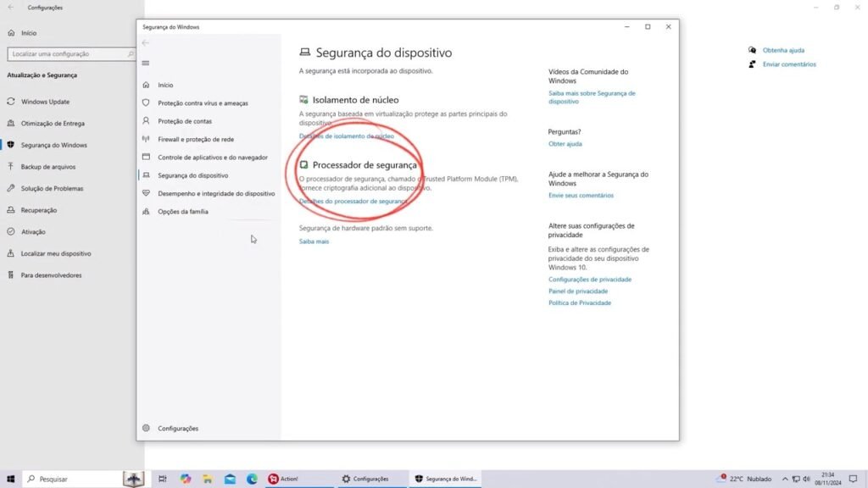The width and height of the screenshot is (868, 488).
Task: Click the person icon for Proteção de contas
Action: (x=146, y=120)
